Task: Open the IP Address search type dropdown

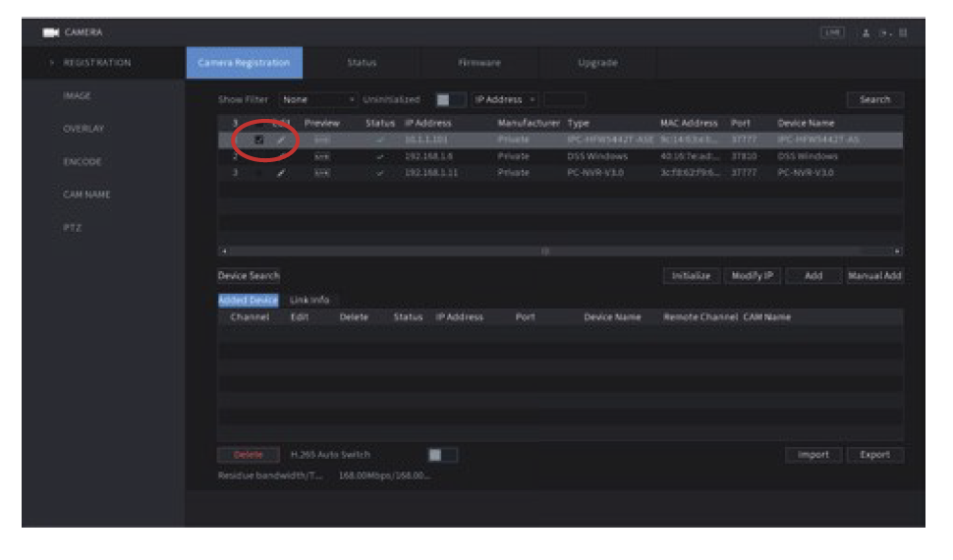Action: (506, 99)
